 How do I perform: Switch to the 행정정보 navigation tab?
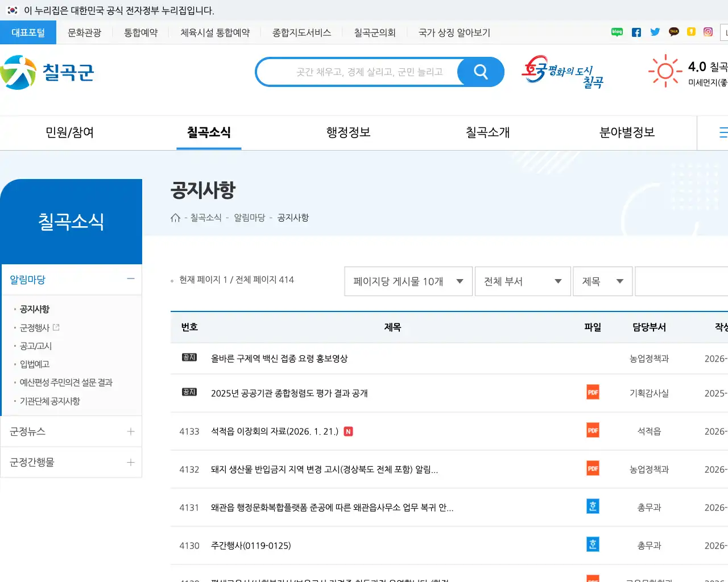348,132
